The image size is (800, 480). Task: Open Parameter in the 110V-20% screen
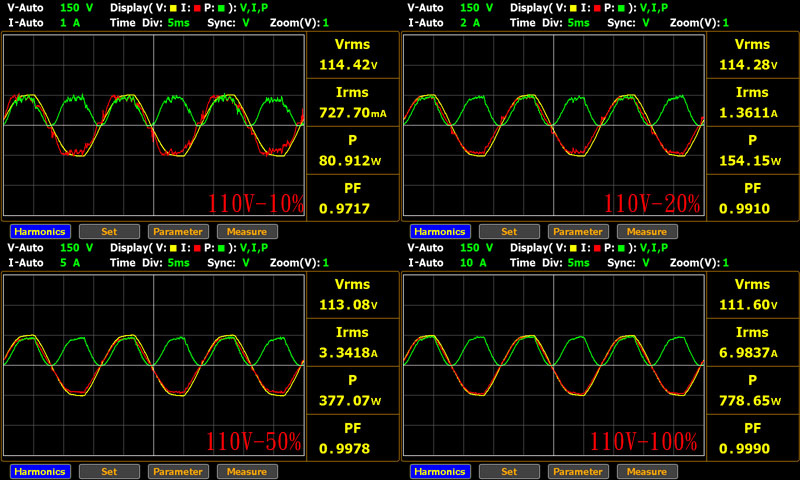(x=578, y=232)
